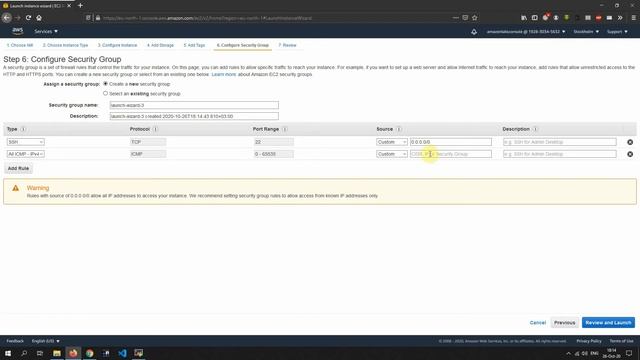This screenshot has width=640, height=360.
Task: Click the Review and Launch button
Action: click(x=608, y=322)
